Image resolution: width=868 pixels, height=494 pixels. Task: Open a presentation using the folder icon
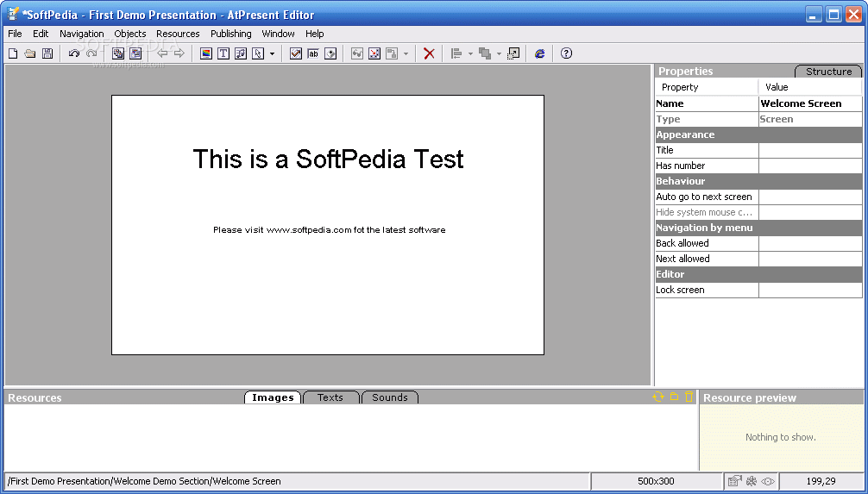click(30, 53)
